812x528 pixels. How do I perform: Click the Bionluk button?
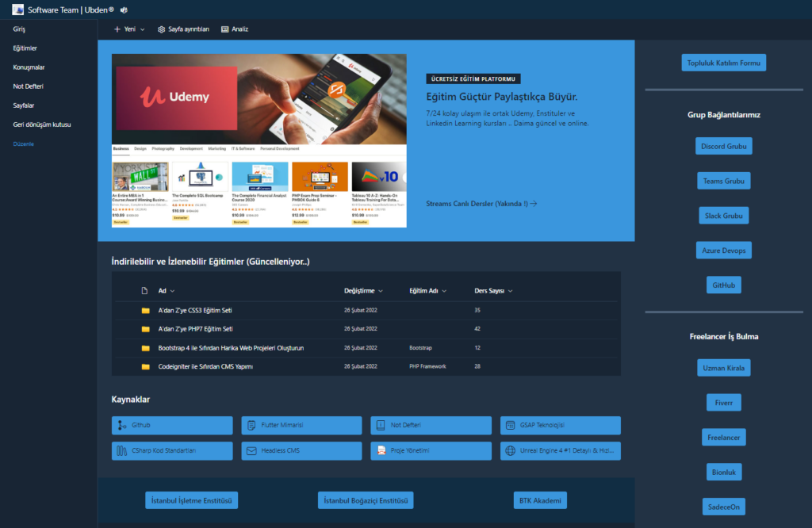tap(723, 472)
